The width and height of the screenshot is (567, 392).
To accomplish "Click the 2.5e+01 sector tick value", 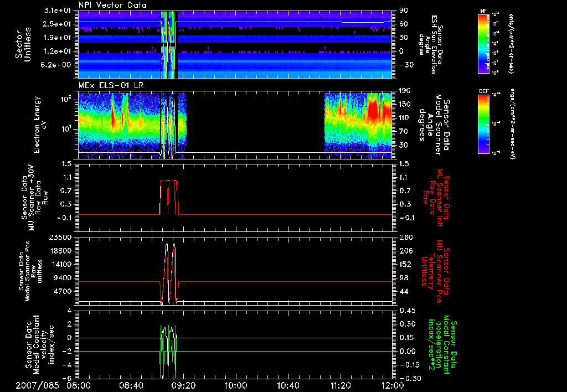I will pos(58,24).
